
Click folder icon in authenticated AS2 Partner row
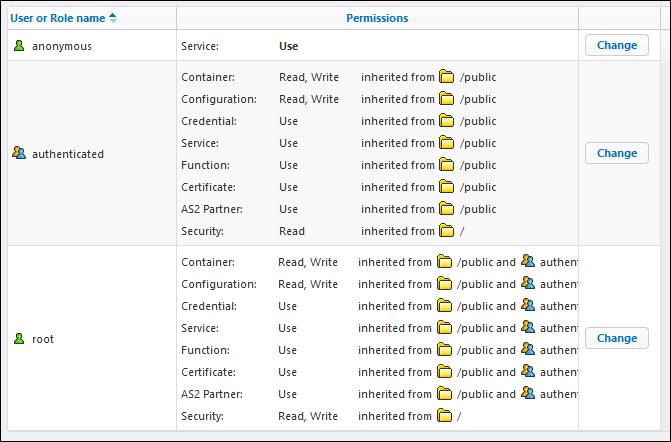tap(447, 209)
